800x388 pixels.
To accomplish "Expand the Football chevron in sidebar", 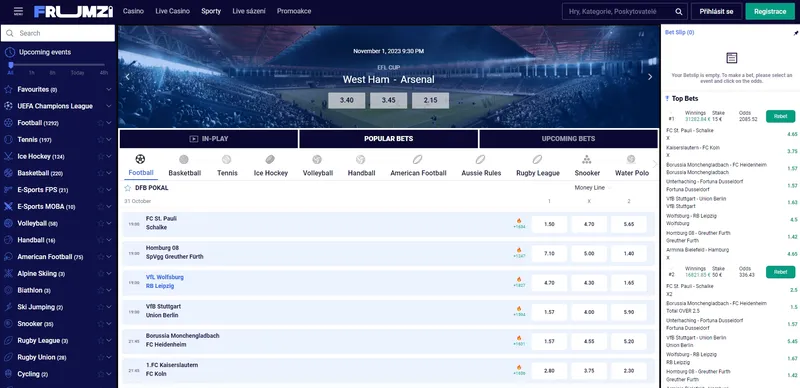I will point(109,123).
